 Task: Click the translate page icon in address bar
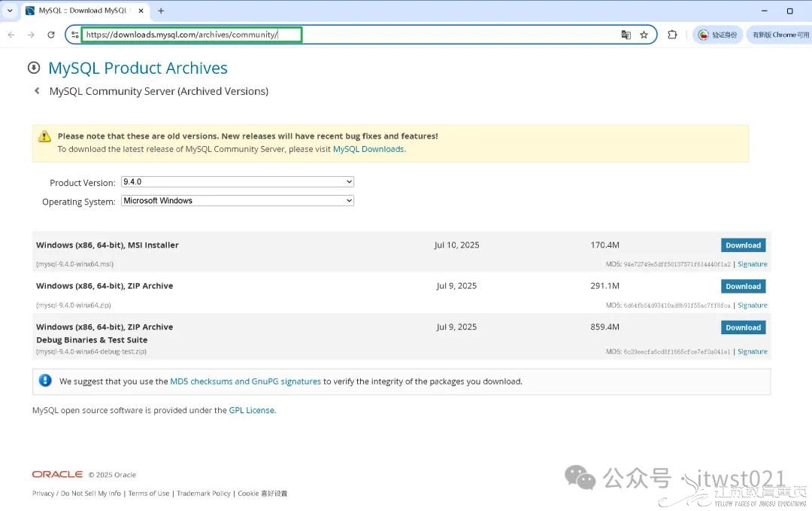tap(626, 35)
